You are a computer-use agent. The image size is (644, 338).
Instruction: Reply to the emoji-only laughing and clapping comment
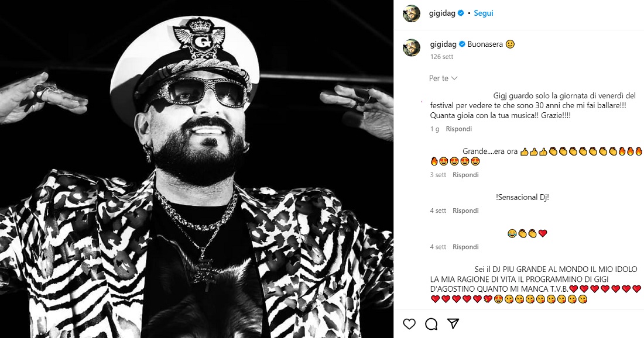pos(465,247)
